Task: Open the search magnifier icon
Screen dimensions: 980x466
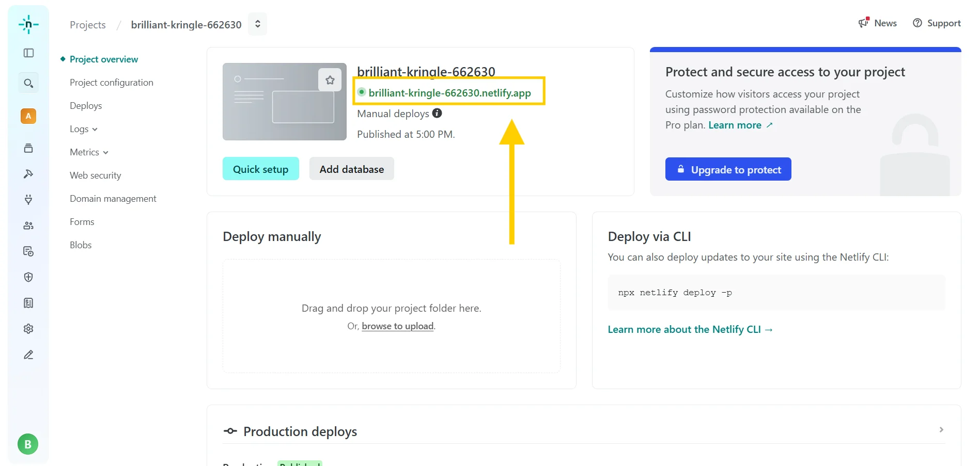Action: click(x=28, y=83)
